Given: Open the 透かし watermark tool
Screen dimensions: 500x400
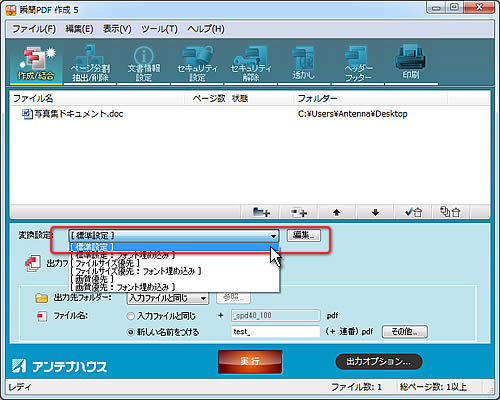Looking at the screenshot, I should point(304,64).
